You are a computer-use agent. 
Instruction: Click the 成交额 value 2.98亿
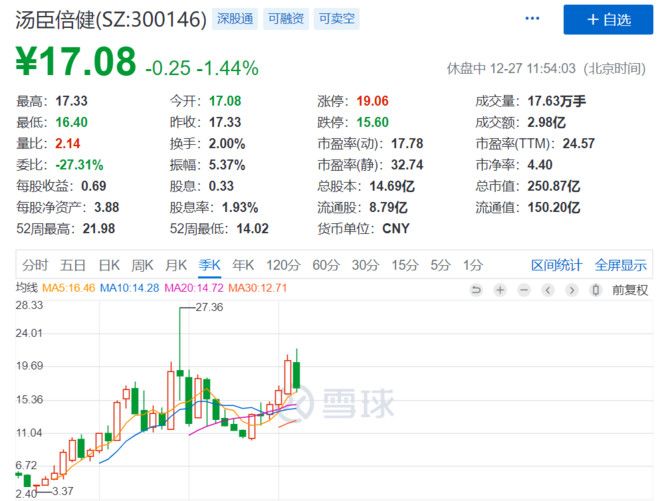[x=546, y=123]
